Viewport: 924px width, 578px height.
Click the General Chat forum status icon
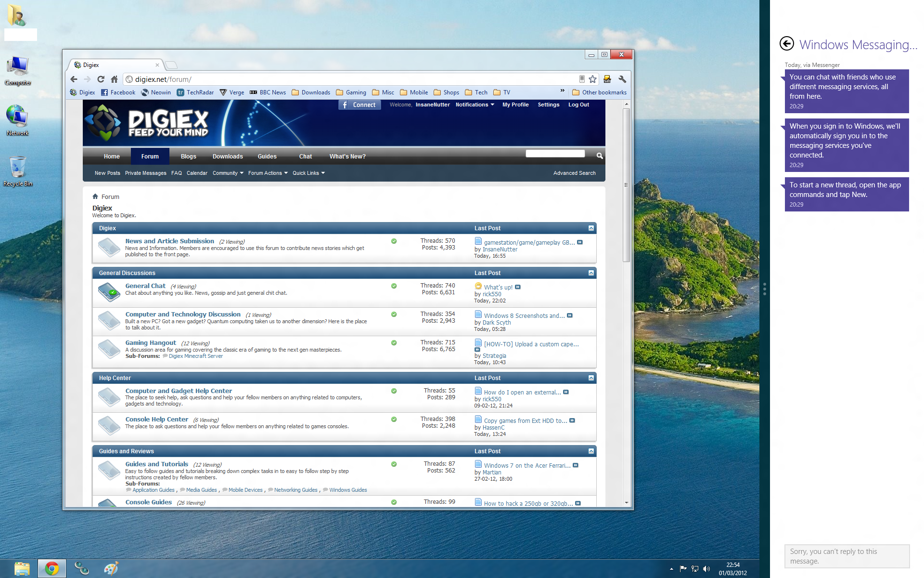[x=109, y=292]
